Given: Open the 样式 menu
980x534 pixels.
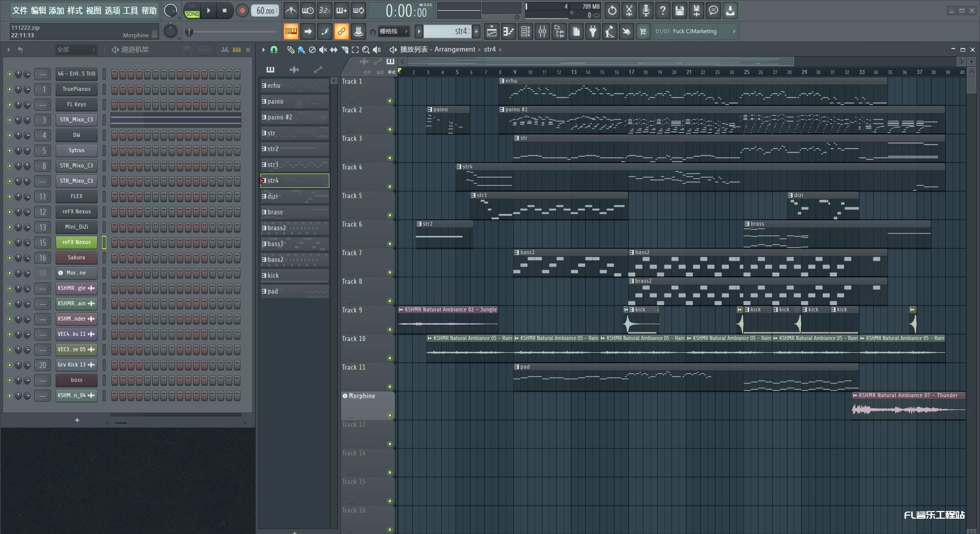Looking at the screenshot, I should (75, 10).
